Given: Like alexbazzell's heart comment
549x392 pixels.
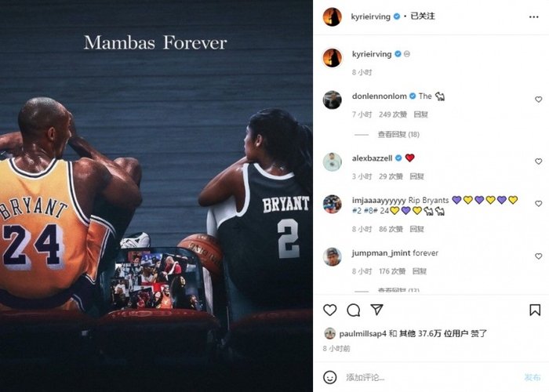Looking at the screenshot, I should tap(538, 162).
